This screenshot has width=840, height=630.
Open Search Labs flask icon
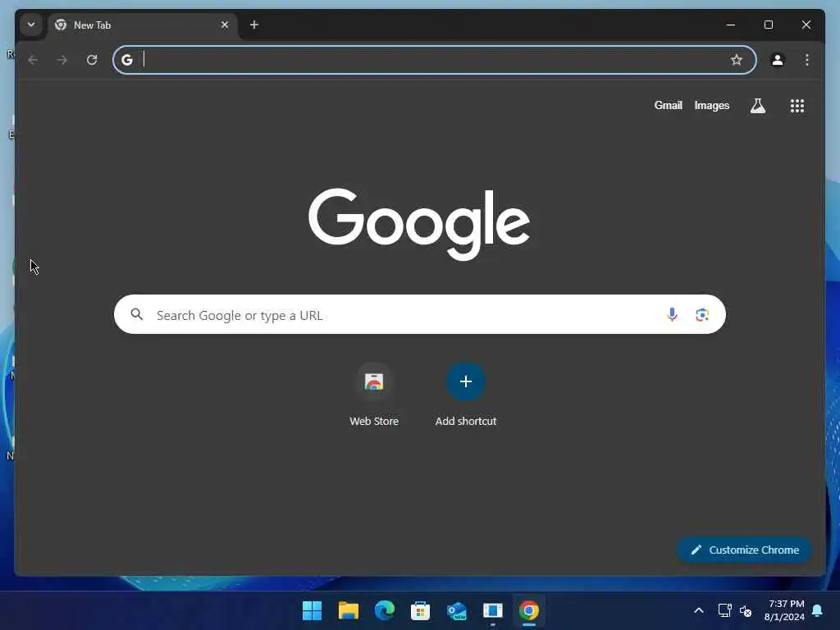pos(757,106)
